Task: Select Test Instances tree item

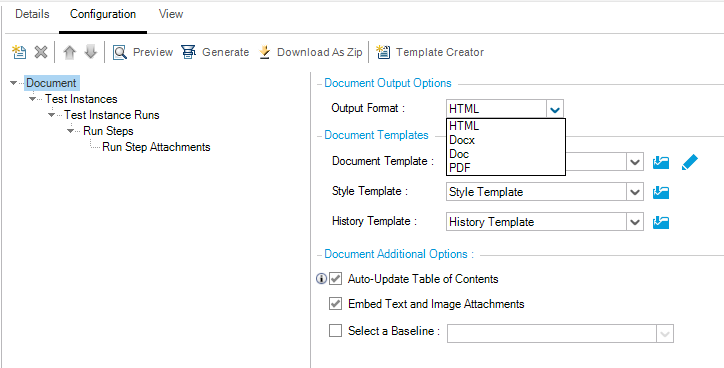Action: tap(81, 99)
